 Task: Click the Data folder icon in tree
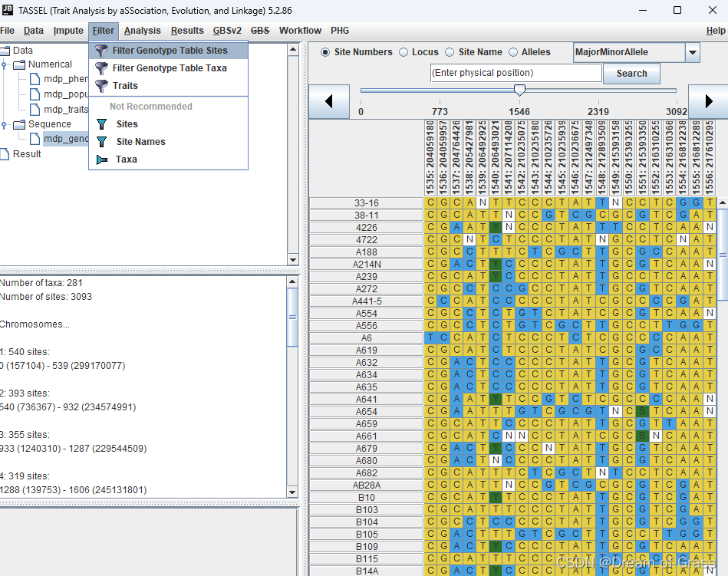pyautogui.click(x=5, y=50)
